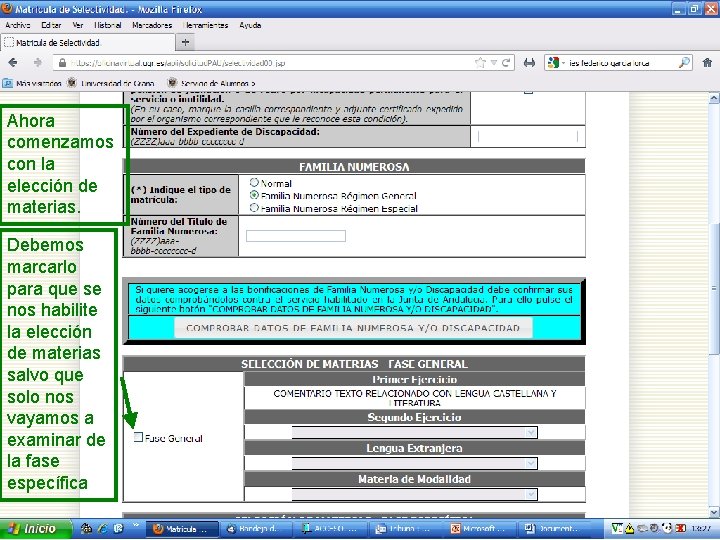Open the Ayuda menu
This screenshot has width=720, height=540.
[250, 25]
